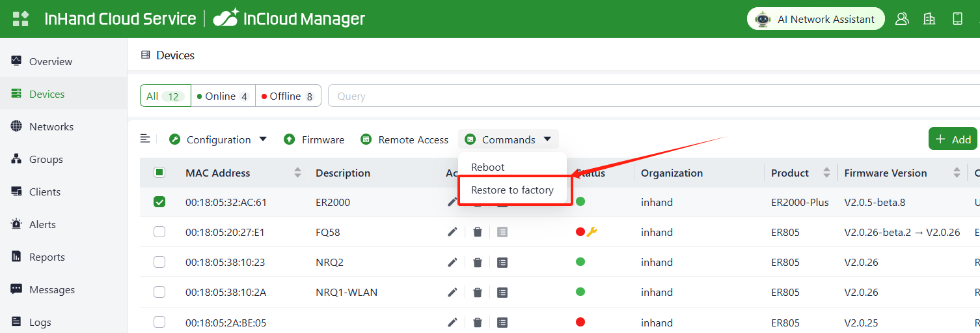Click the organization building icon
Screen dimensions: 980x333
[x=929, y=19]
